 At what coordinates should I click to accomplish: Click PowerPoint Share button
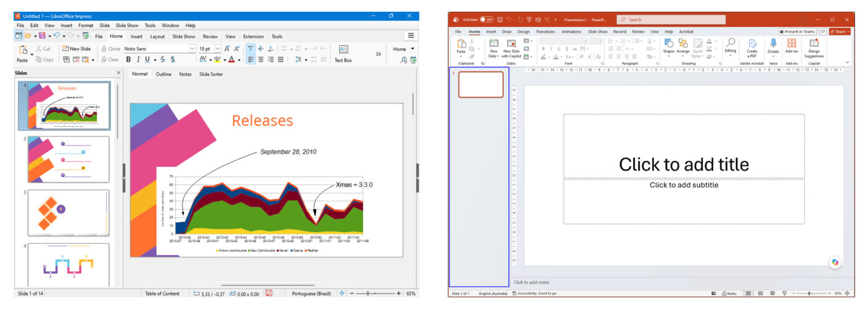point(839,32)
